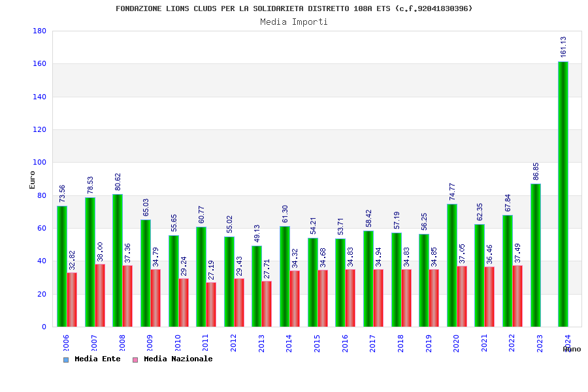Click the value label 58.42
The height and width of the screenshot is (392, 588).
click(x=368, y=218)
